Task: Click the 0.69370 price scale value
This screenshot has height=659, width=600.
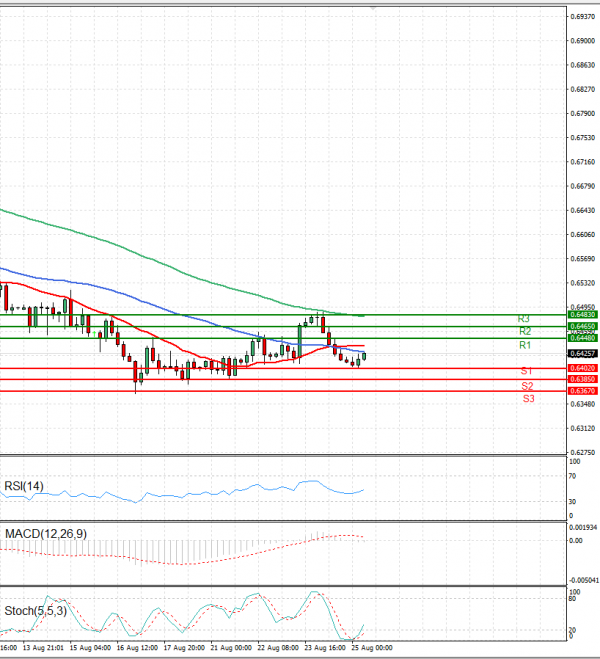Action: [x=583, y=17]
